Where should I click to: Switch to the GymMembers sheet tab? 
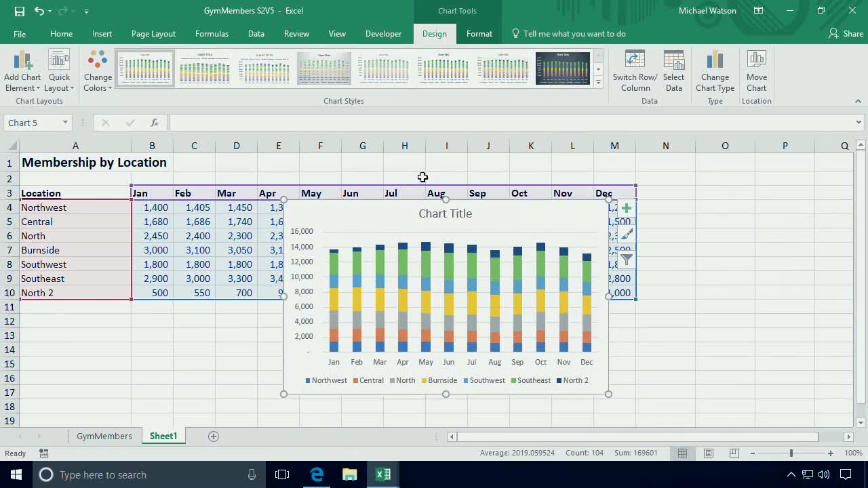tap(104, 436)
